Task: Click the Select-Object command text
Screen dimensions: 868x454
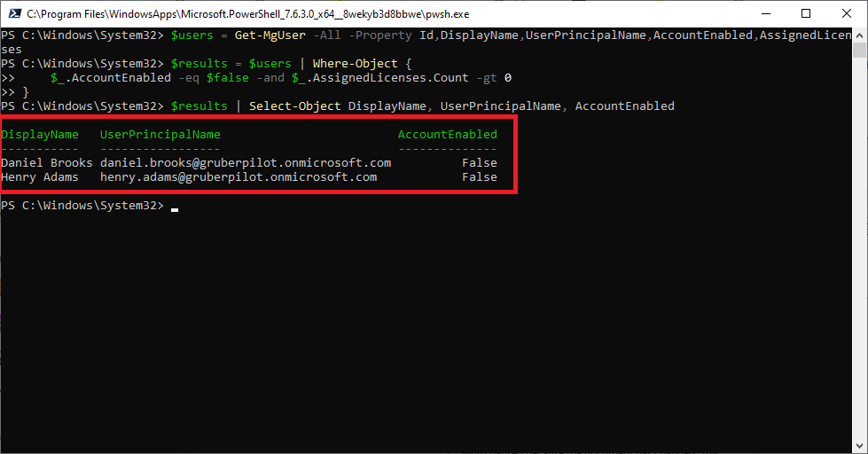Action: pyautogui.click(x=294, y=106)
